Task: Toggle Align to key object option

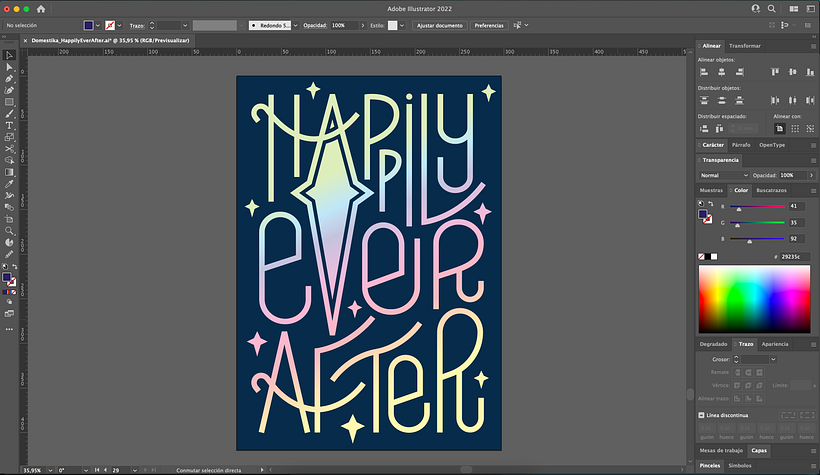Action: point(810,129)
